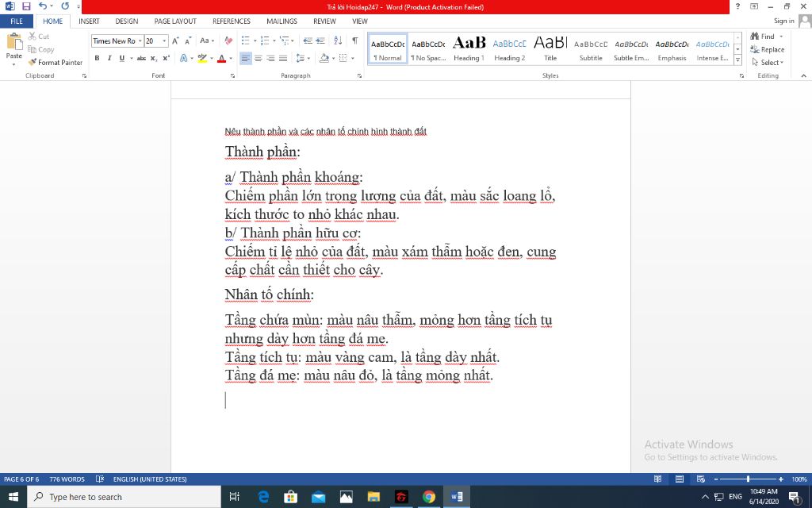Apply the No Spacing style
The width and height of the screenshot is (812, 508).
tap(428, 48)
